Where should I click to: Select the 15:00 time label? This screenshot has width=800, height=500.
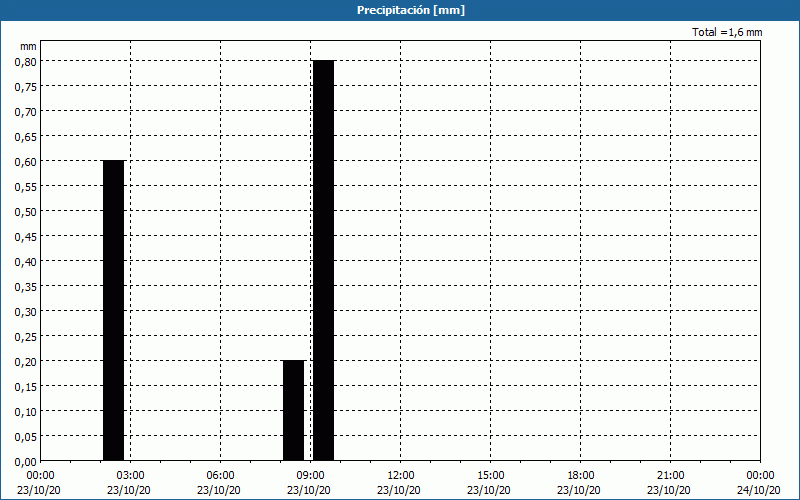click(x=490, y=476)
